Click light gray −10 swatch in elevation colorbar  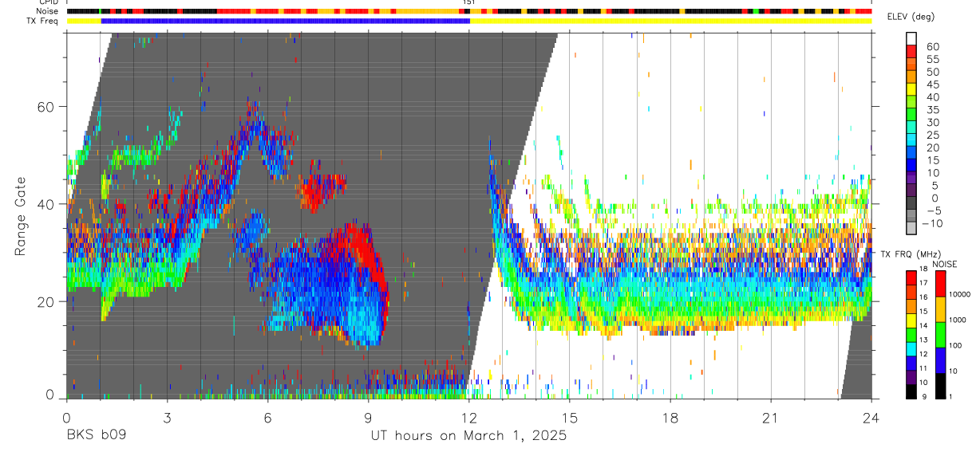pos(911,229)
